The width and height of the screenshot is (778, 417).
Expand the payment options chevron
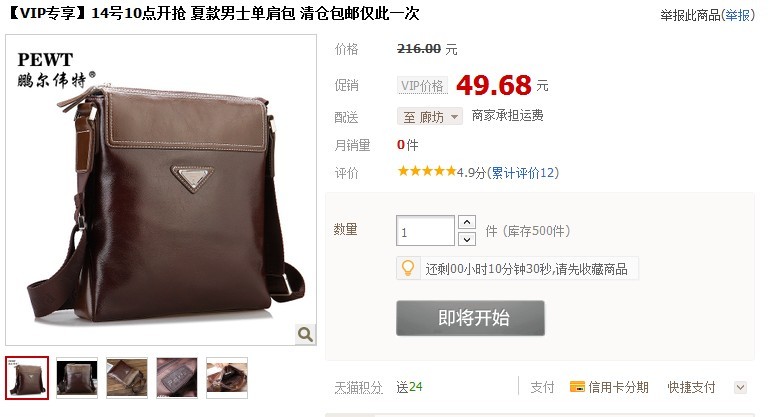click(x=740, y=387)
